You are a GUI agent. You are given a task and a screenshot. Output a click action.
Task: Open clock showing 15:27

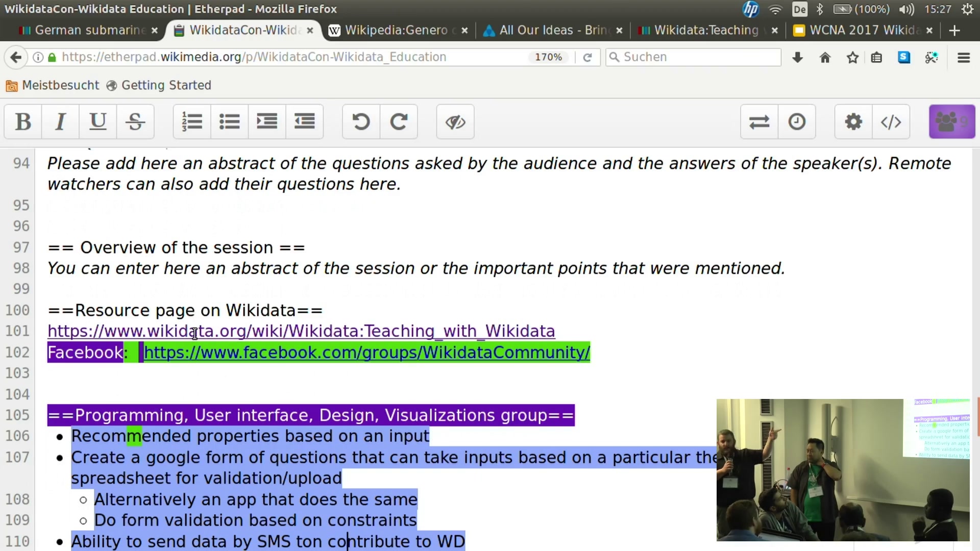(x=938, y=9)
